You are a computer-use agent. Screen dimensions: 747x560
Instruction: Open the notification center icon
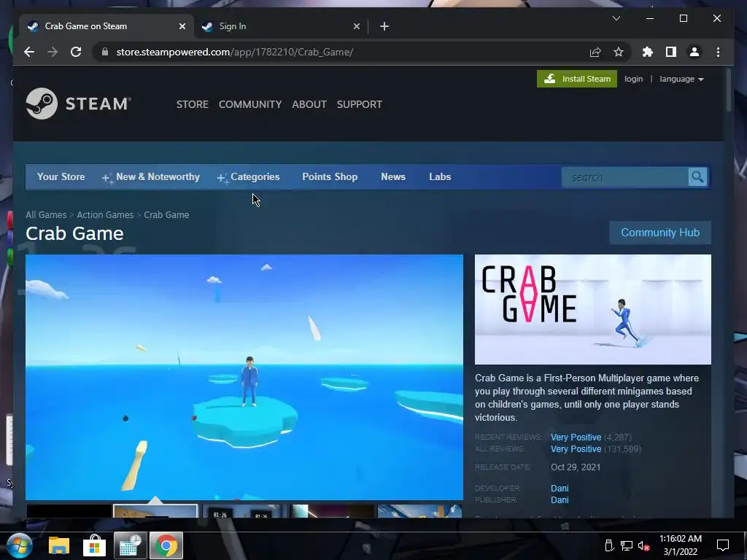(x=723, y=545)
